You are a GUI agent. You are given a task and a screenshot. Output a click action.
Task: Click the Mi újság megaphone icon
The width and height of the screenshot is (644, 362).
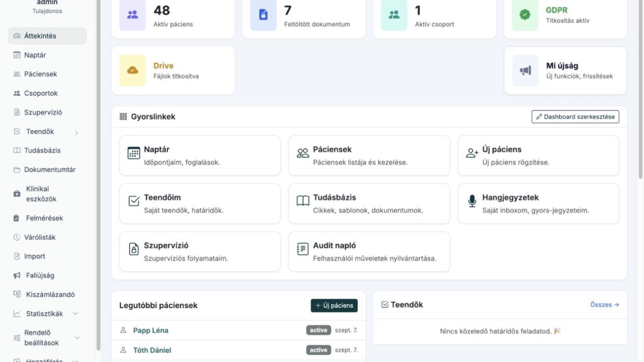pyautogui.click(x=525, y=71)
